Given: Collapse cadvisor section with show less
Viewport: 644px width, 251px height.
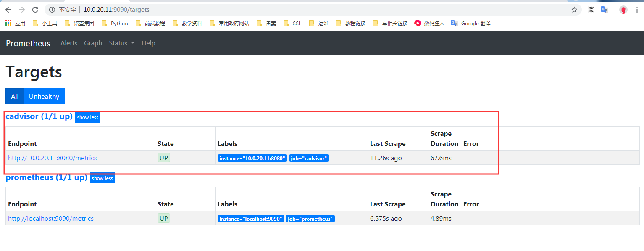Looking at the screenshot, I should click(88, 117).
